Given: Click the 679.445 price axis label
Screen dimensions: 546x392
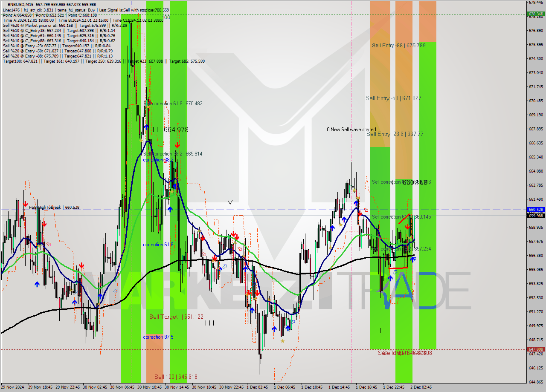Looking at the screenshot, I should (x=536, y=2).
